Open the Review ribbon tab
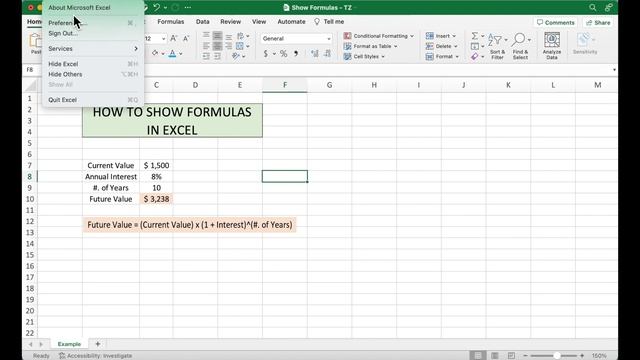The image size is (640, 360). coord(231,22)
